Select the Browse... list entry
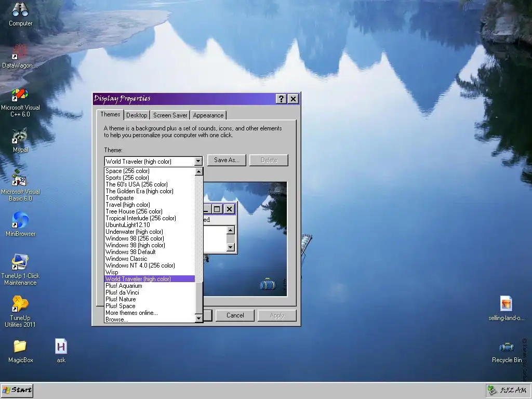This screenshot has width=532, height=399. tap(150, 320)
